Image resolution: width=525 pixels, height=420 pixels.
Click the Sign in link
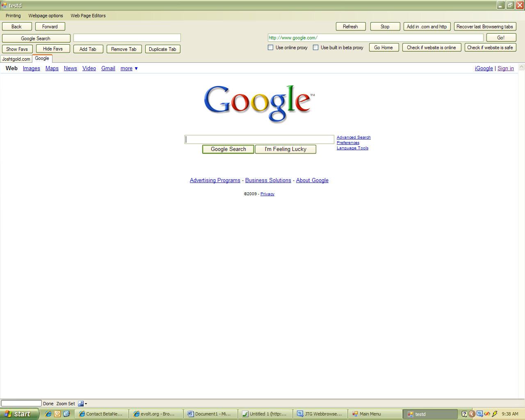(506, 68)
